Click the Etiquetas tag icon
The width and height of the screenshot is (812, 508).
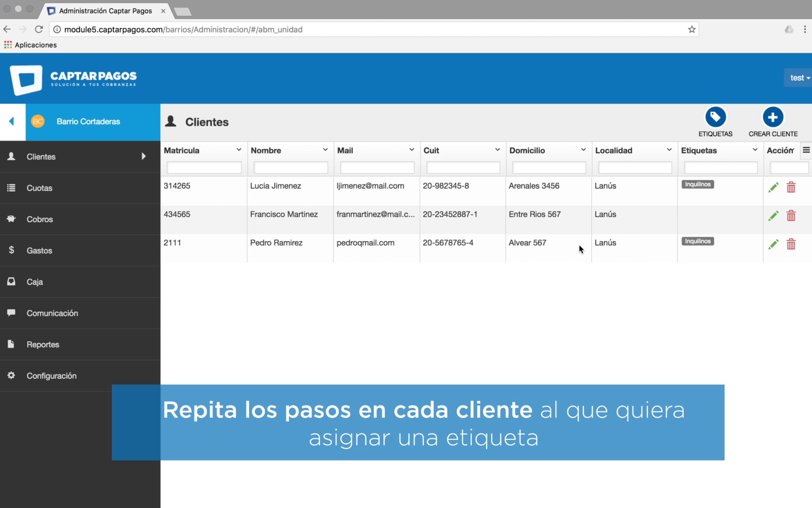[x=715, y=117]
